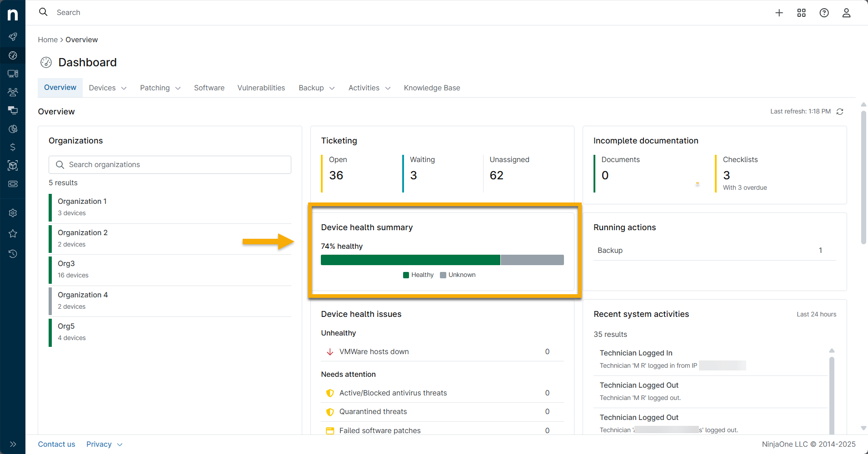
Task: Click the help question mark icon
Action: [x=824, y=13]
